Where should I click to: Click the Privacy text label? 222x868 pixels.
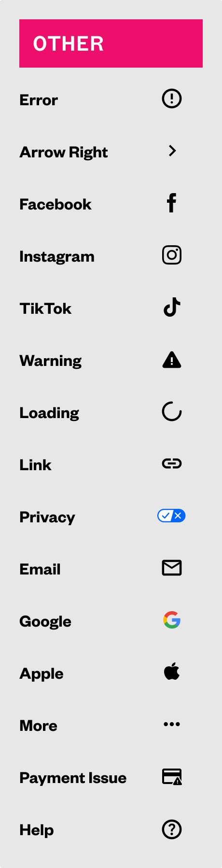click(x=47, y=518)
